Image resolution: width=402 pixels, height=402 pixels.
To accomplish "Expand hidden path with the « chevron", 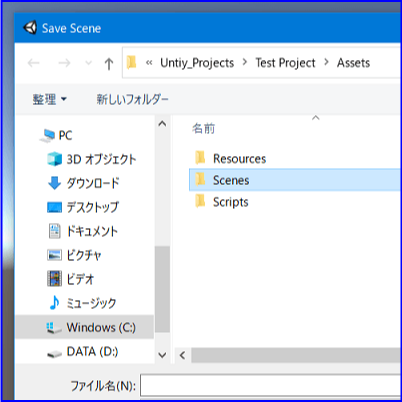I will [x=149, y=63].
